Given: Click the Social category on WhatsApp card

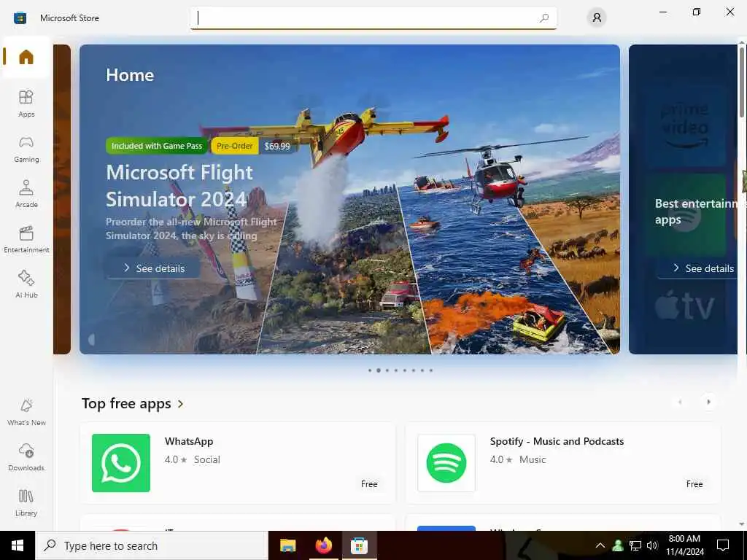Looking at the screenshot, I should coord(206,459).
